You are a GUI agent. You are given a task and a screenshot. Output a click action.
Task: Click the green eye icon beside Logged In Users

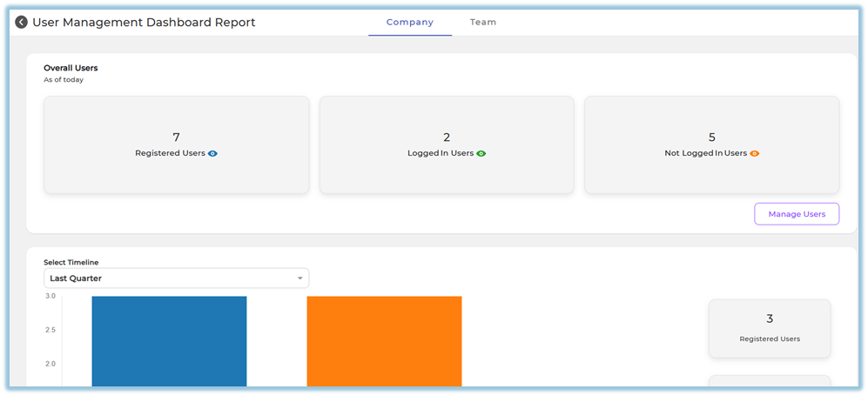(x=481, y=153)
